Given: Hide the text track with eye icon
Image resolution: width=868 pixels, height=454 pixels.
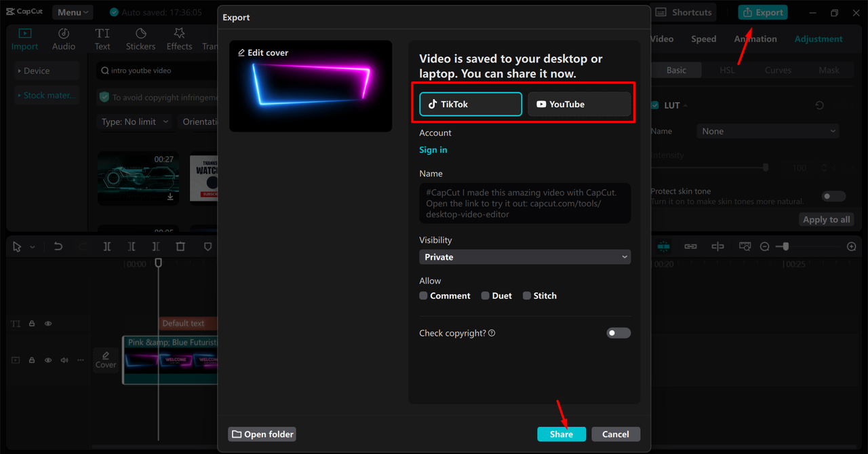Looking at the screenshot, I should (x=48, y=324).
